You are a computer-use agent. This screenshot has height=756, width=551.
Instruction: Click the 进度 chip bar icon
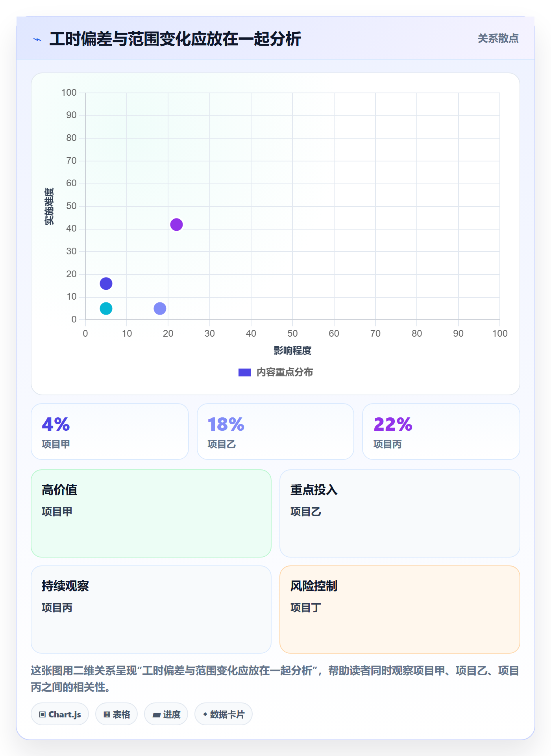[156, 715]
